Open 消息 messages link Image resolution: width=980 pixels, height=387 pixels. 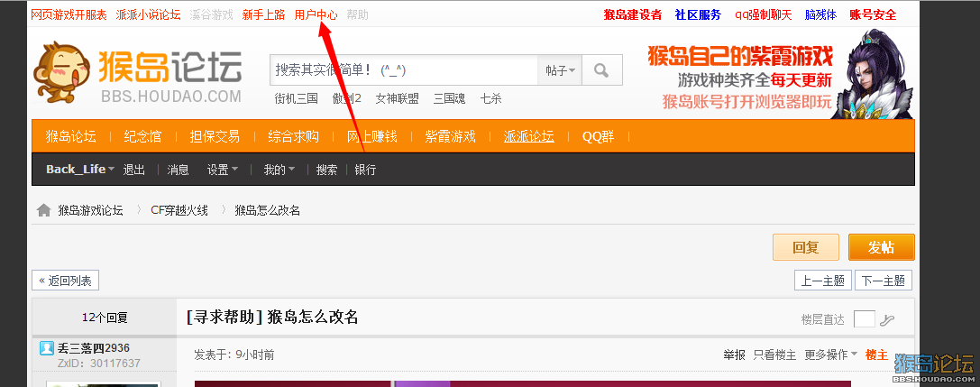178,170
